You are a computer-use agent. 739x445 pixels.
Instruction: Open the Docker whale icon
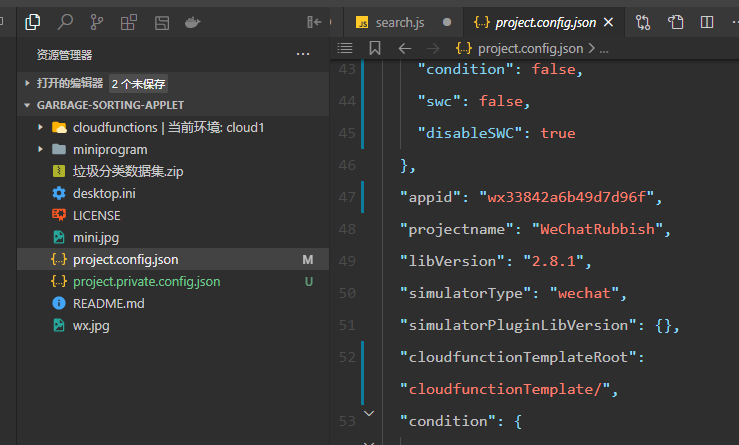(x=192, y=22)
